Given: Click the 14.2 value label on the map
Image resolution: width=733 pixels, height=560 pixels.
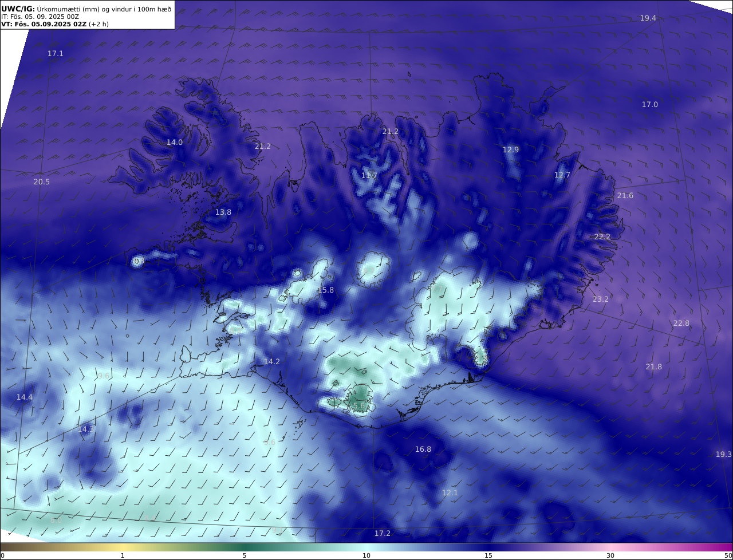Looking at the screenshot, I should 272,362.
